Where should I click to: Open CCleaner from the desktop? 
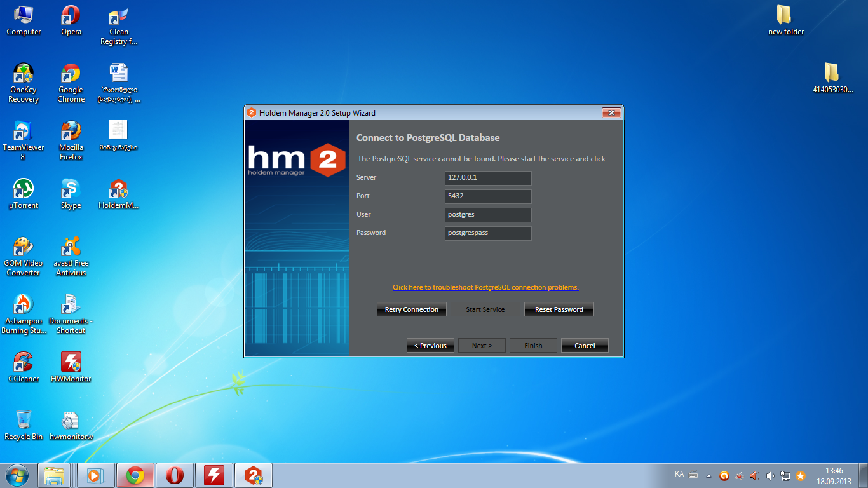click(24, 363)
